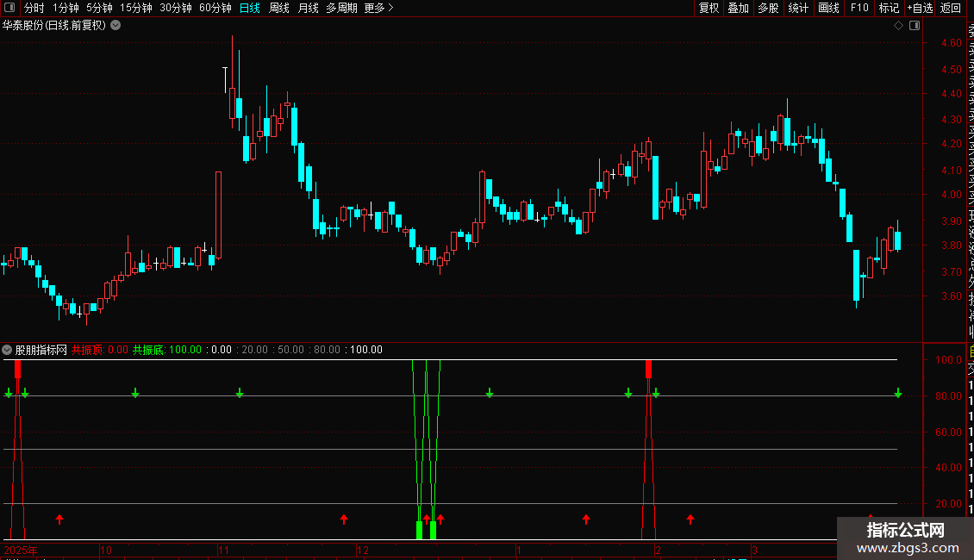Click the 2025年 label on time axis
The width and height of the screenshot is (974, 560).
21,550
